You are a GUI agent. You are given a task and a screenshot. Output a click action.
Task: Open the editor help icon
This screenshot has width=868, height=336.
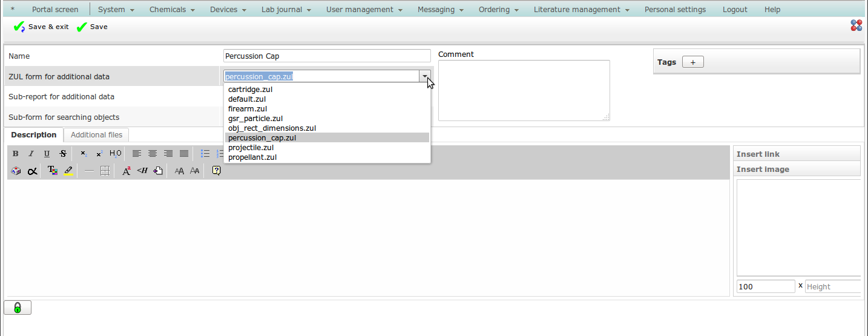(x=216, y=171)
